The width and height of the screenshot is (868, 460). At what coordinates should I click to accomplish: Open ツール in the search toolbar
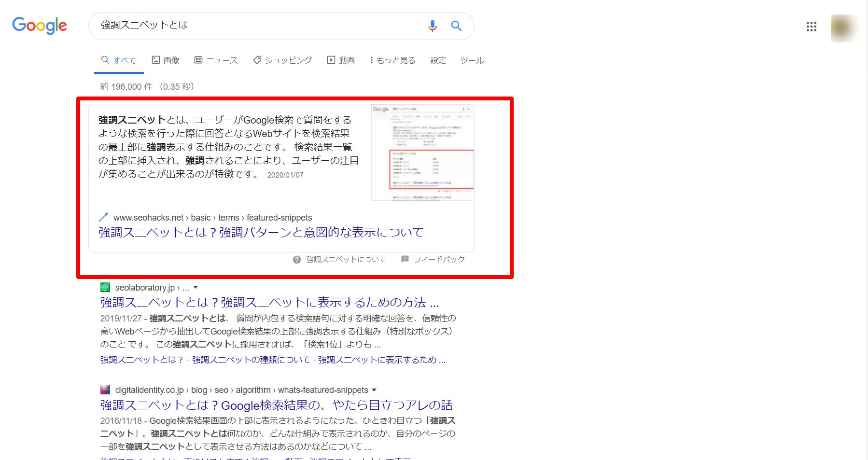pyautogui.click(x=472, y=60)
